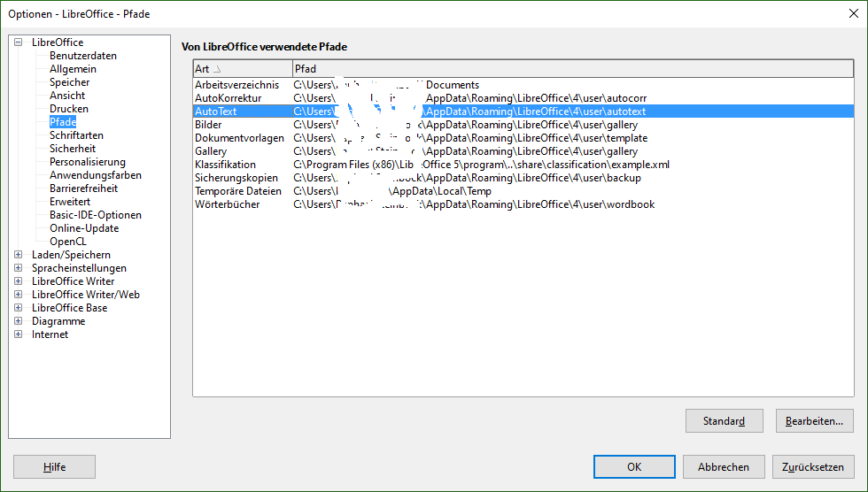
Task: Expand the LibreOffice Base node
Action: point(19,307)
